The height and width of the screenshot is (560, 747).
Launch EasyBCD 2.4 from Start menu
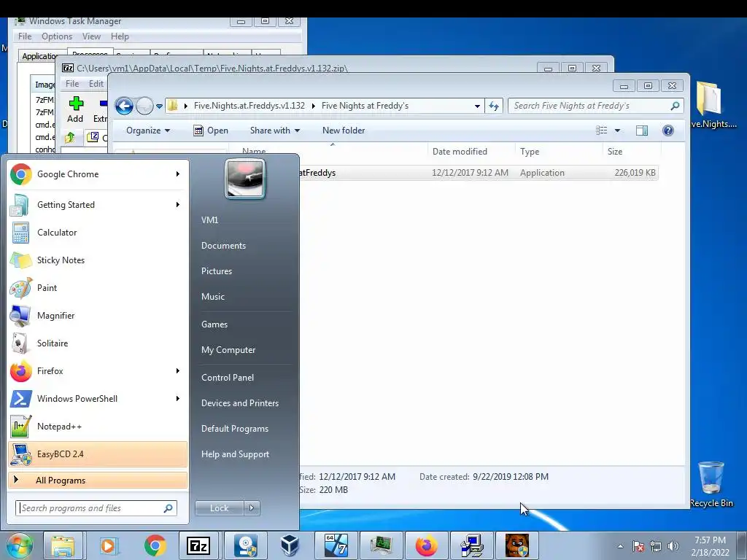pos(97,454)
